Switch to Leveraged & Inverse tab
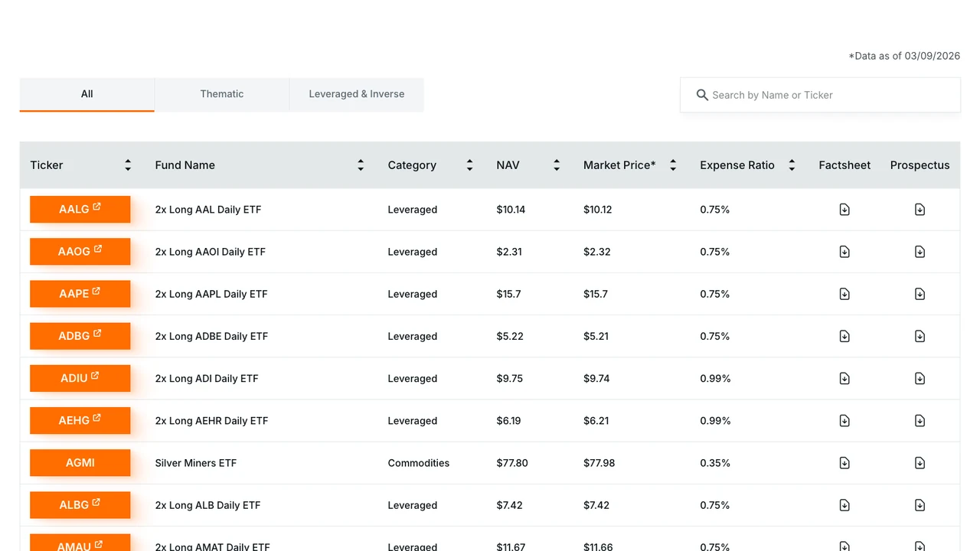 [357, 95]
